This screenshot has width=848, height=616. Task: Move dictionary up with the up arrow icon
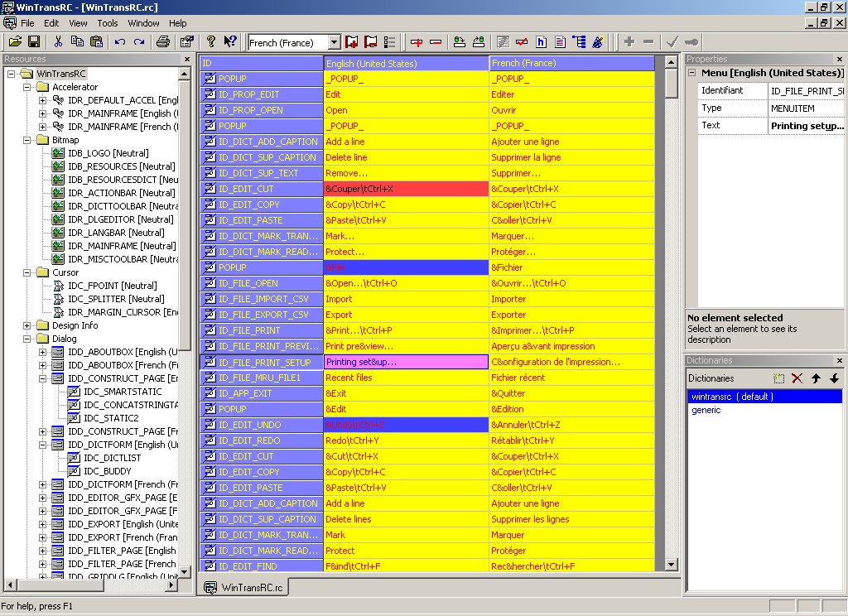point(816,378)
